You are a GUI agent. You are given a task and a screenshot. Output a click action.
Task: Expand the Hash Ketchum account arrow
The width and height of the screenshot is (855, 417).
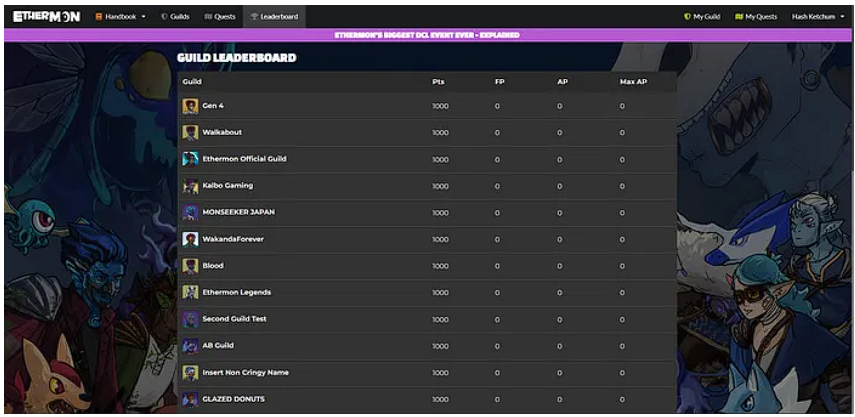843,17
